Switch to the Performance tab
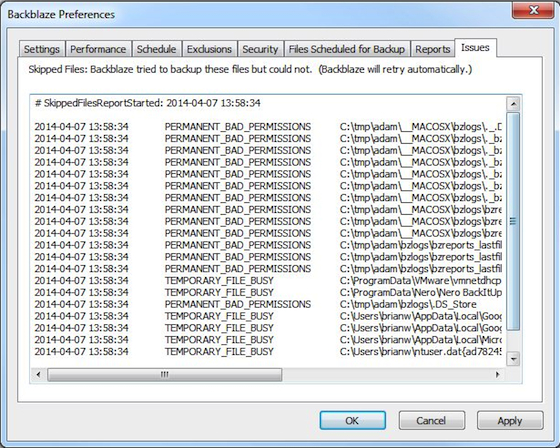 [98, 49]
